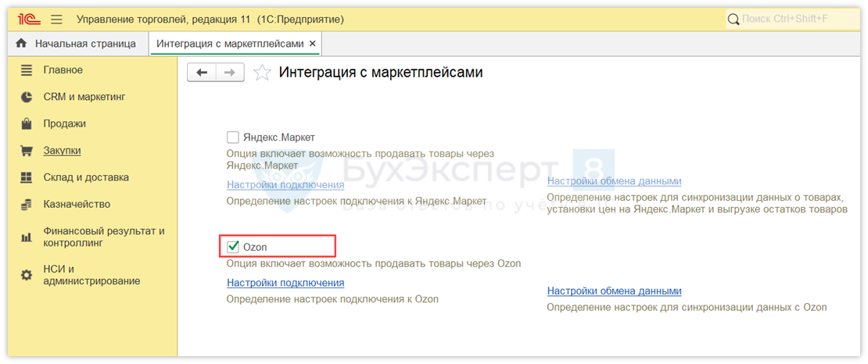The width and height of the screenshot is (868, 364).
Task: Open Ozon Настройки подключения link
Action: pos(285,283)
